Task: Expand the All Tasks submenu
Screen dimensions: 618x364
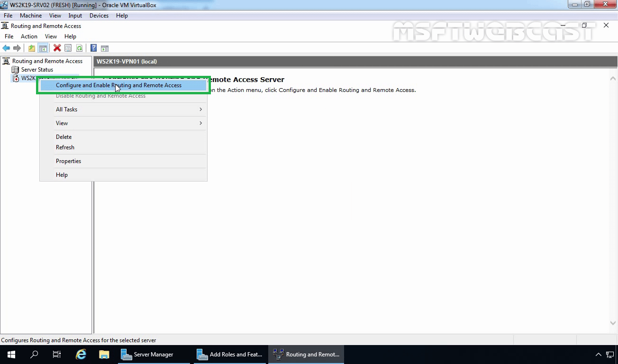Action: [x=123, y=109]
